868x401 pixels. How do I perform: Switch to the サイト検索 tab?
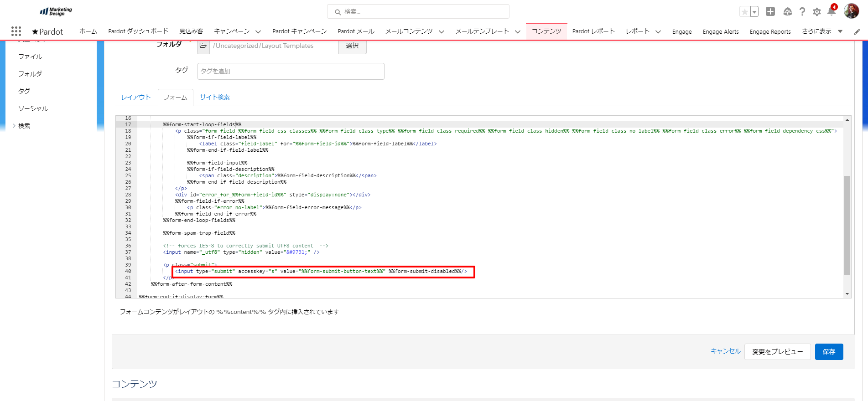coord(215,97)
